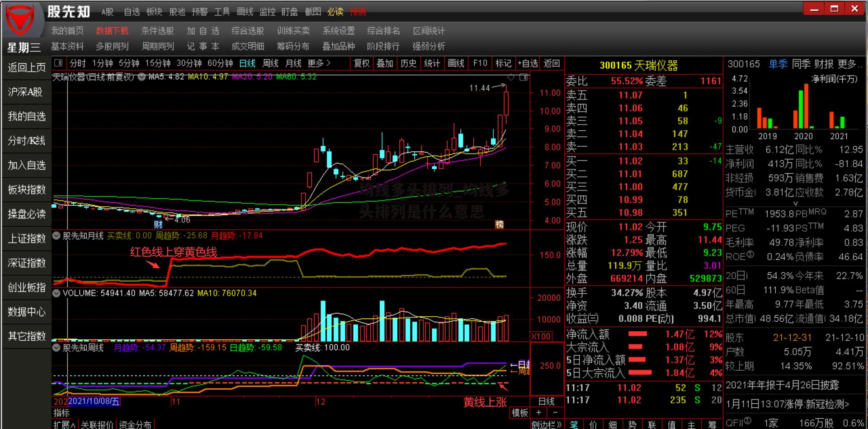Viewport: 868px width, 429px height.
Task: Select the 同季 report mode
Action: 801,64
